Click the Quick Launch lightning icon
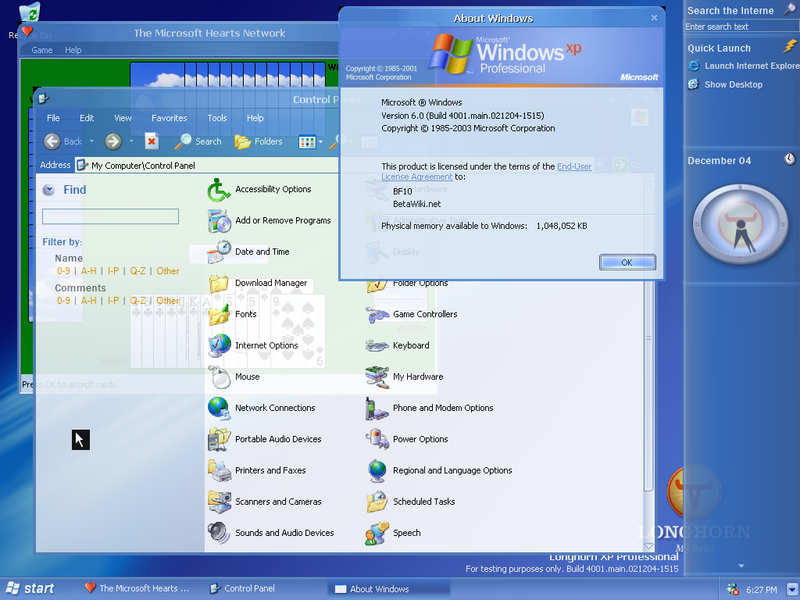 790,47
